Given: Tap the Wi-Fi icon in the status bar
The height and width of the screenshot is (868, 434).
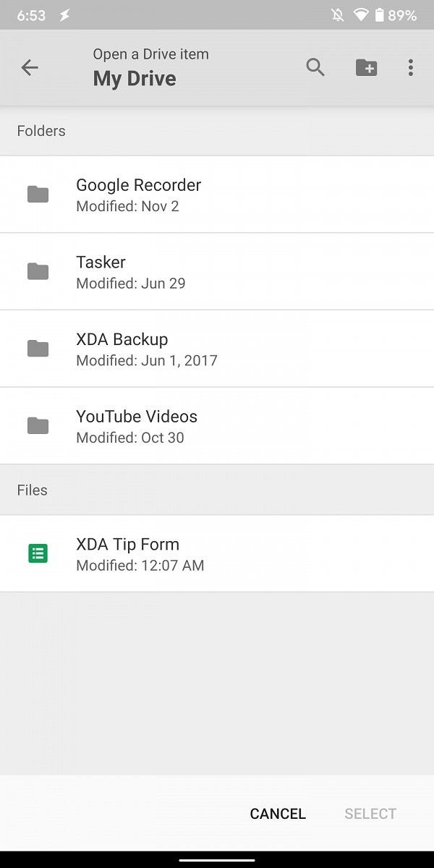Looking at the screenshot, I should point(362,14).
